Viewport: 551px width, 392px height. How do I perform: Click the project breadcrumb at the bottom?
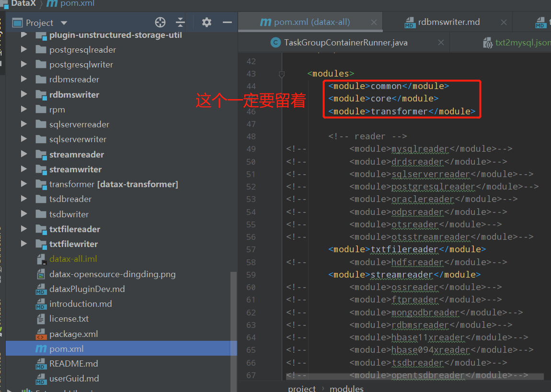tap(301, 388)
